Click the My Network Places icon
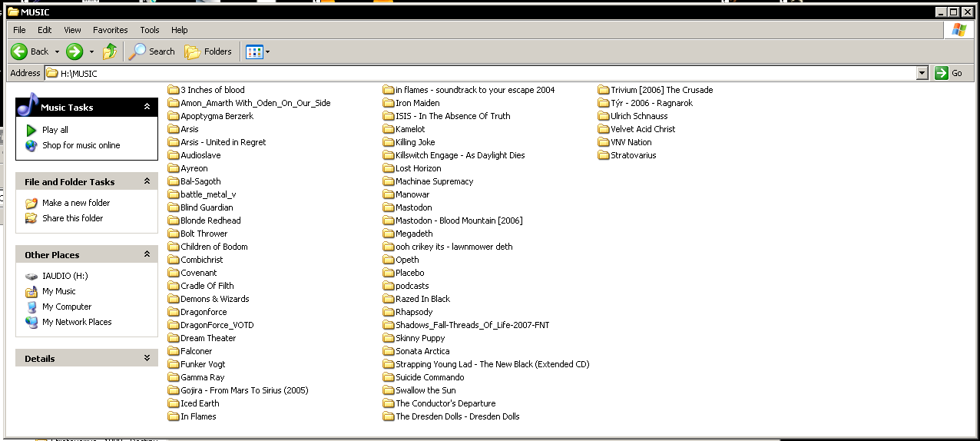 [x=31, y=322]
